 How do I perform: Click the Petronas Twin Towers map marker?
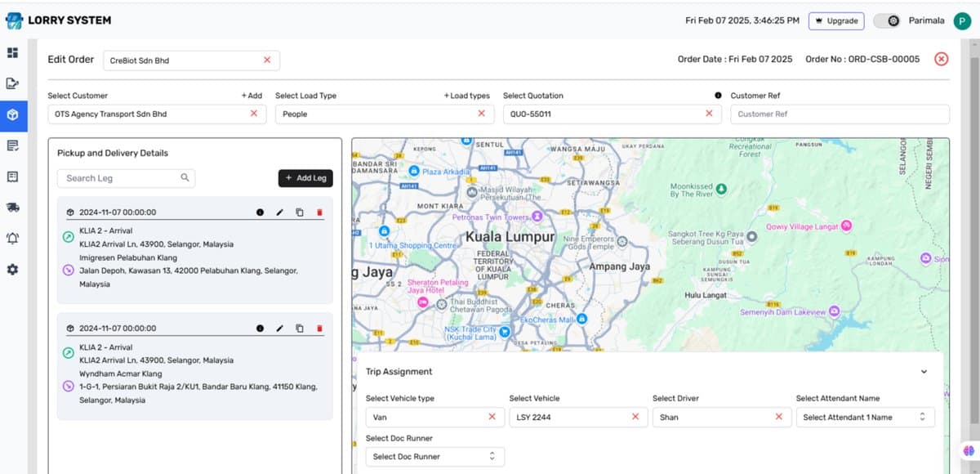[x=537, y=217]
